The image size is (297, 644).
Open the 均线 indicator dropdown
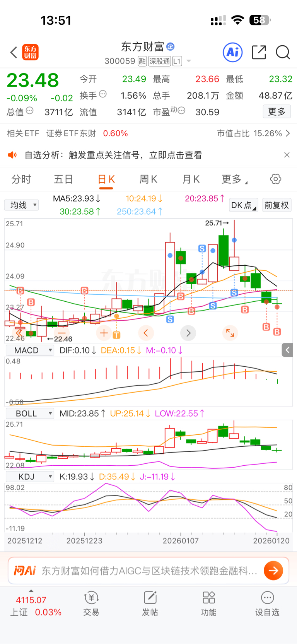tap(22, 205)
